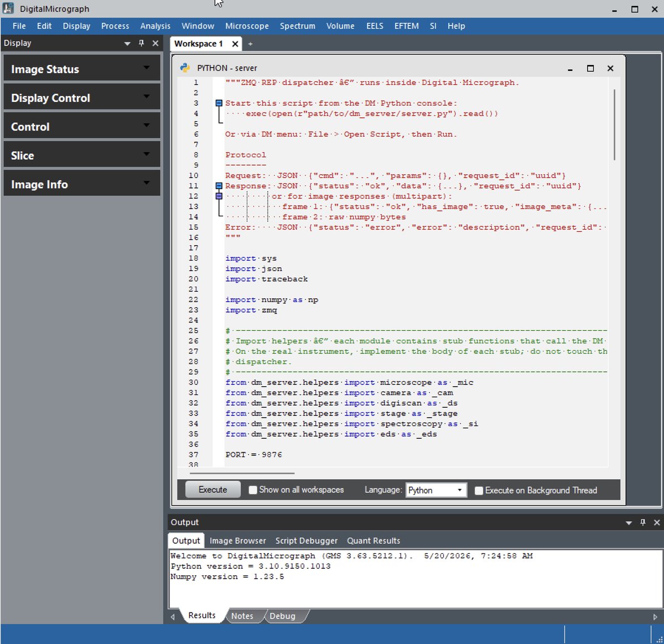The height and width of the screenshot is (644, 664).
Task: Open the Process menu
Action: click(115, 26)
